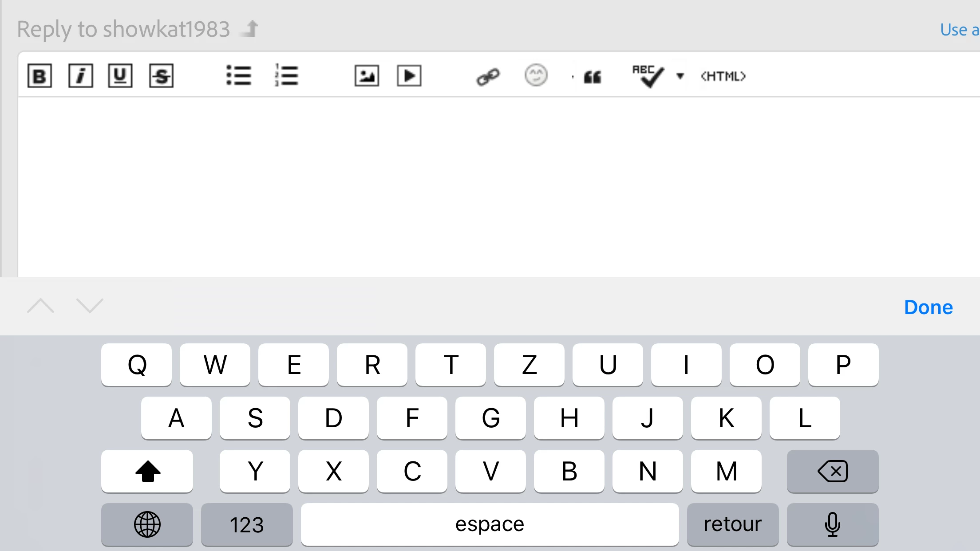The width and height of the screenshot is (980, 551).
Task: Switch to the HTML source view
Action: point(723,76)
